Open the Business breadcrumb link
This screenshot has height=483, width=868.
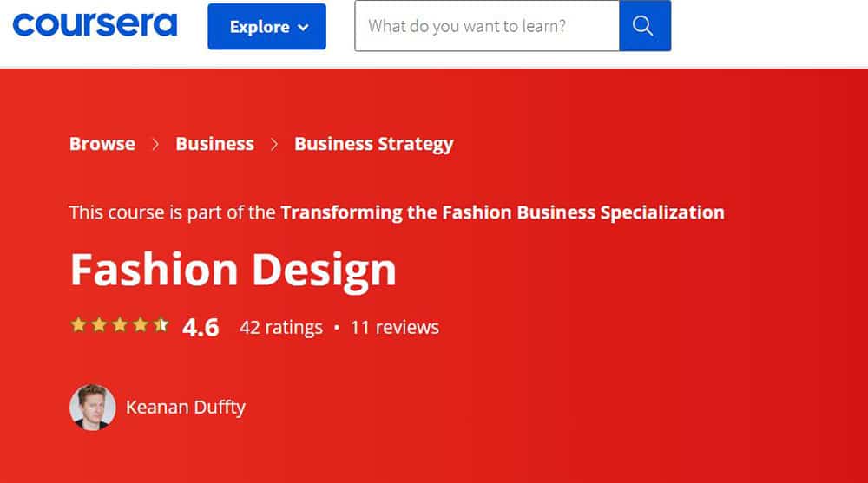214,144
